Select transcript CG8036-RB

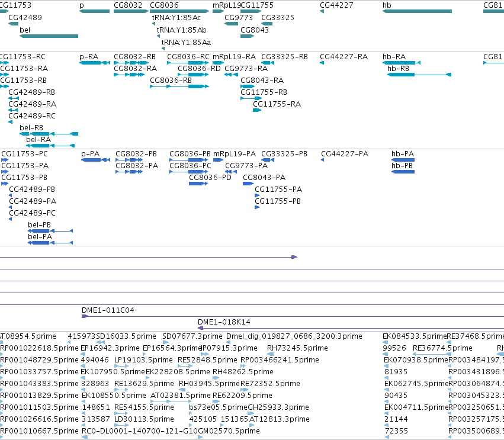point(171,81)
